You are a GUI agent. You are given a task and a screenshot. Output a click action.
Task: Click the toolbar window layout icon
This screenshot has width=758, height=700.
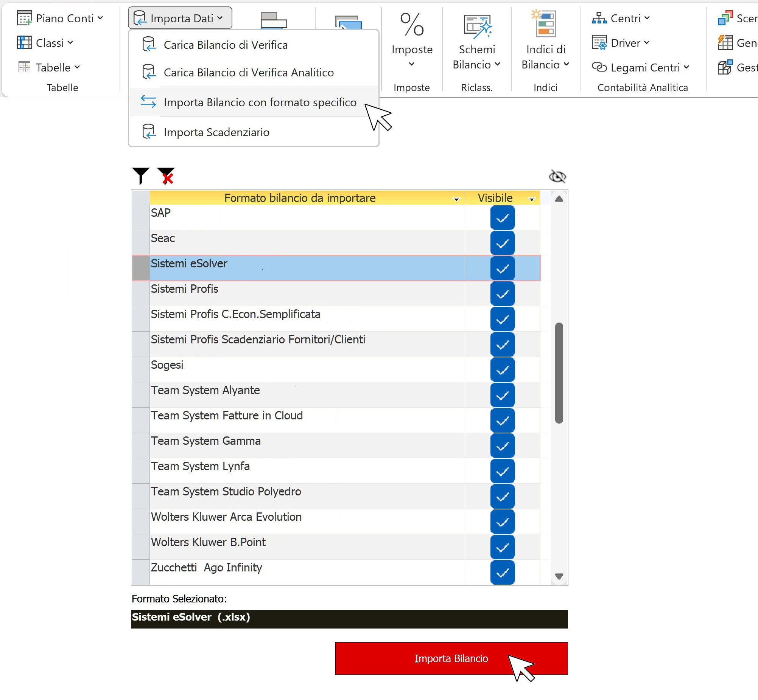point(274,20)
